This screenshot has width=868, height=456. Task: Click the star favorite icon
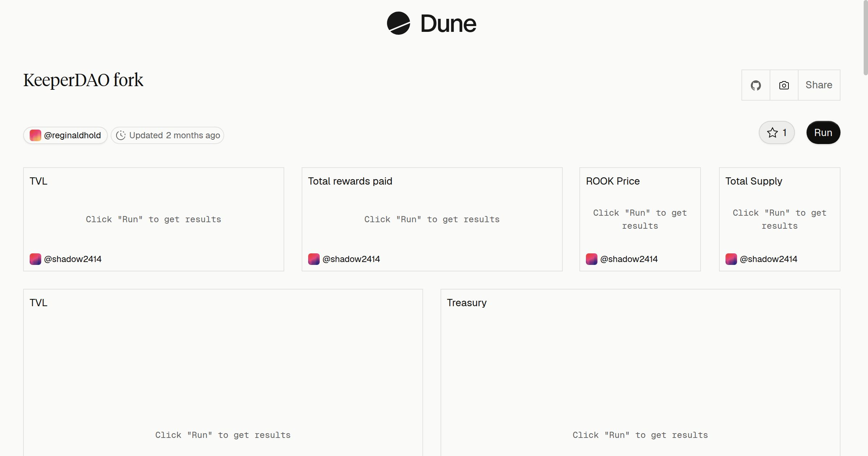(772, 133)
